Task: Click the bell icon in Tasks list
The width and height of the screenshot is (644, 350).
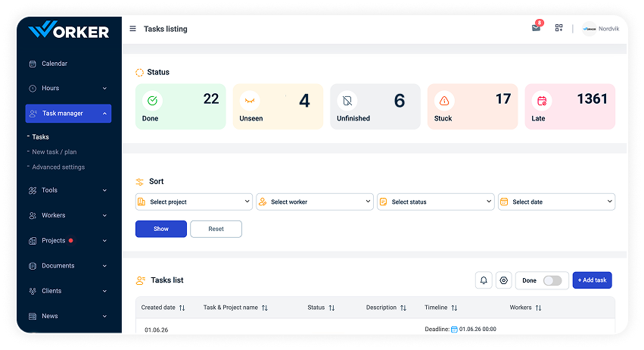Action: coord(484,280)
